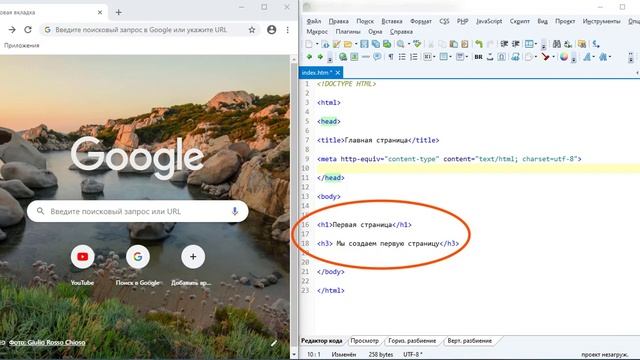Click the green Back navigation arrow in editor

click(309, 57)
